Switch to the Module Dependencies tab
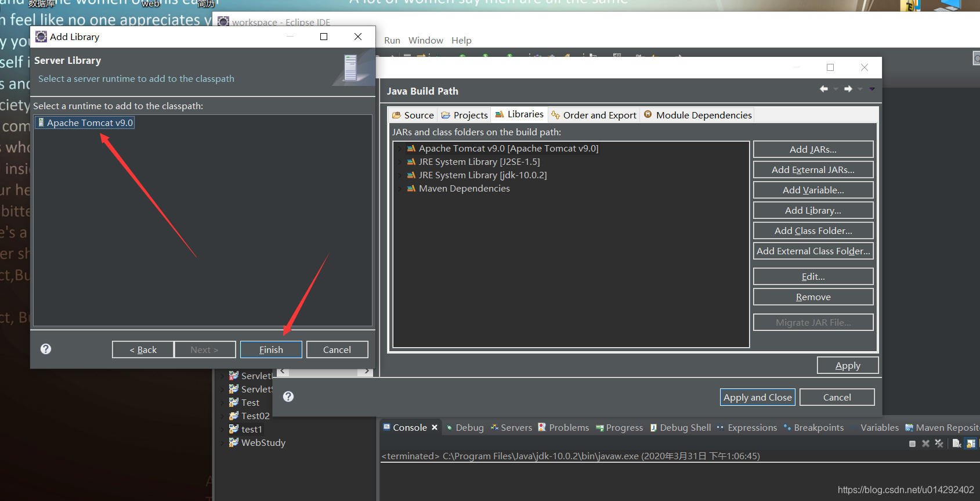Viewport: 980px width, 501px height. [697, 115]
